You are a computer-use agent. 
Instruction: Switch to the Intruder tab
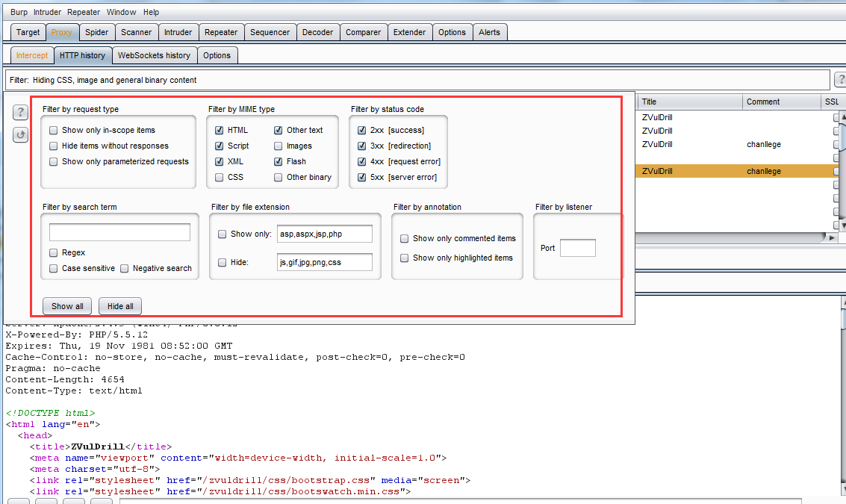(x=178, y=32)
